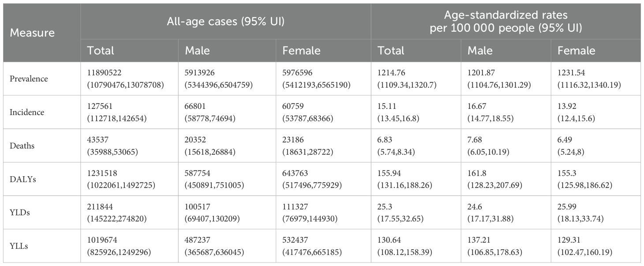The width and height of the screenshot is (644, 266).
Task: Select the All-age cases (95% UI) header
Action: [x=225, y=22]
